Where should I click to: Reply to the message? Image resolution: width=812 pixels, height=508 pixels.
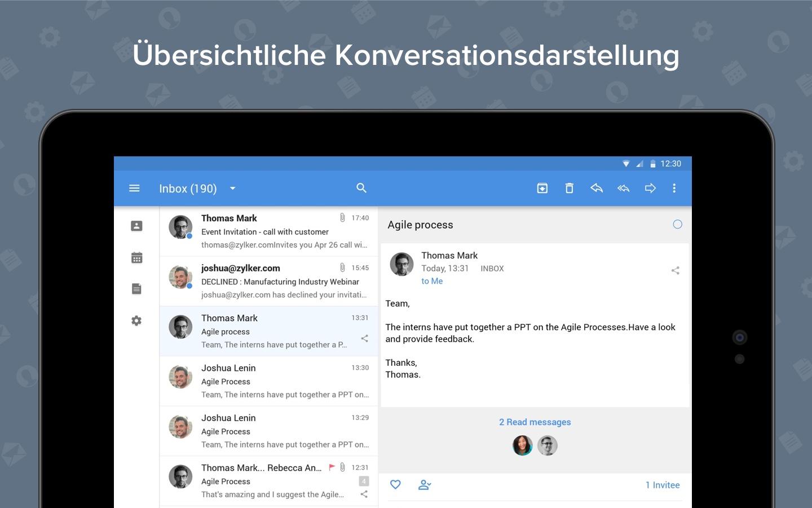click(596, 188)
